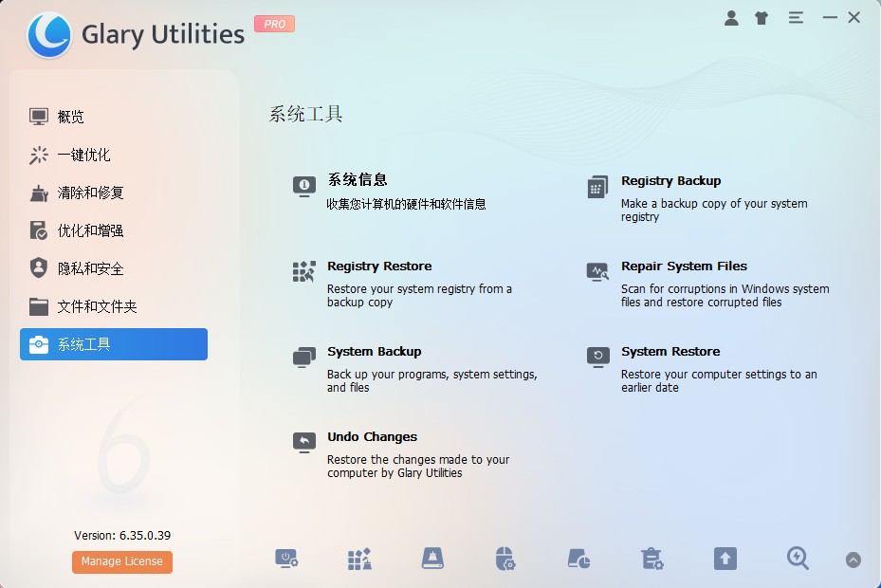Image resolution: width=881 pixels, height=588 pixels.
Task: Click the System Backup icon
Action: 304,357
